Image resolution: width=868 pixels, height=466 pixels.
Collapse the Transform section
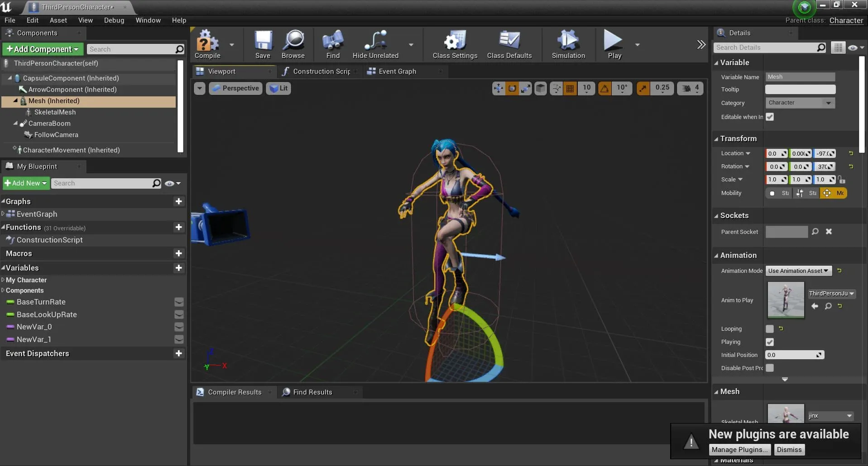(x=716, y=139)
